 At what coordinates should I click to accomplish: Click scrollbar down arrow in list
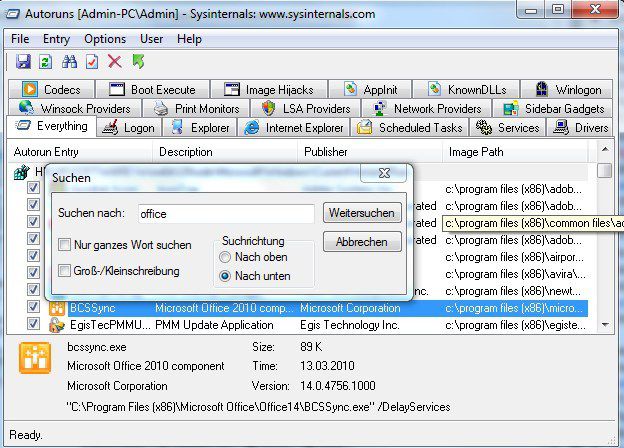605,325
